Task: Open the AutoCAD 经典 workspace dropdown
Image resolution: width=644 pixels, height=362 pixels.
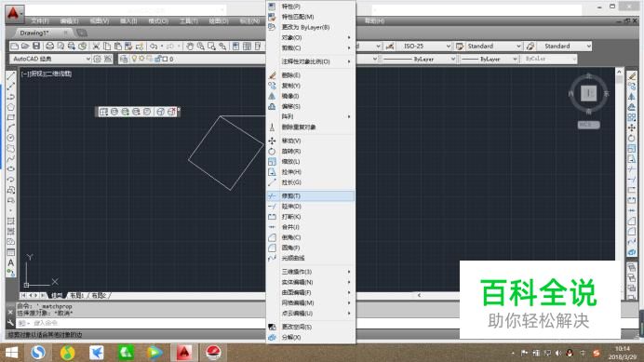Action: 50,59
